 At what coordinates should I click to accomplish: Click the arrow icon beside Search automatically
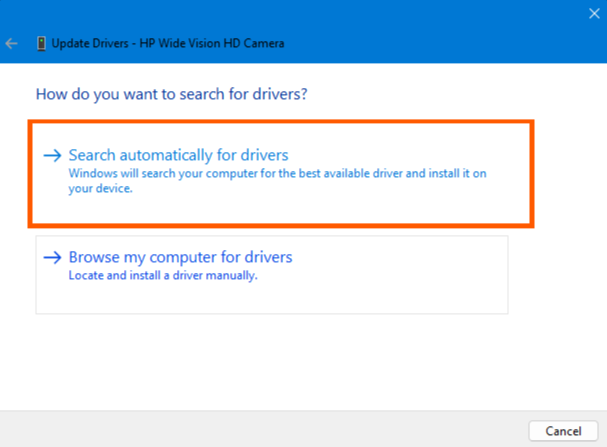click(x=53, y=156)
